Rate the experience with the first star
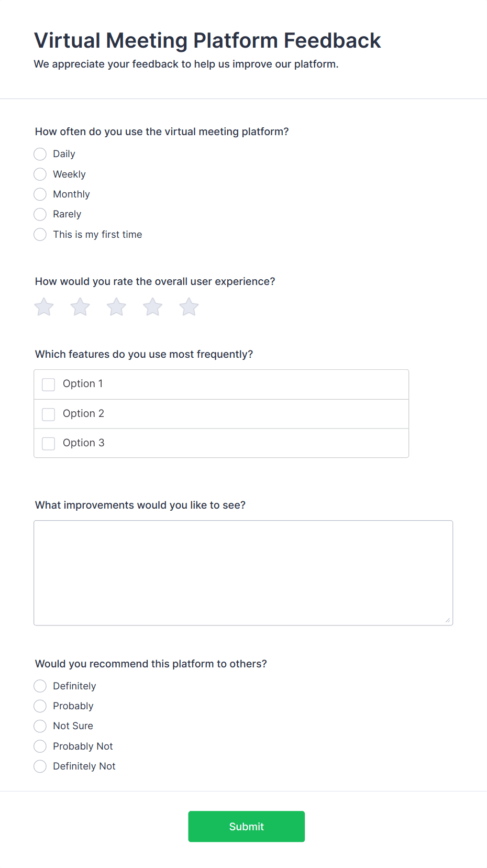 (x=44, y=307)
